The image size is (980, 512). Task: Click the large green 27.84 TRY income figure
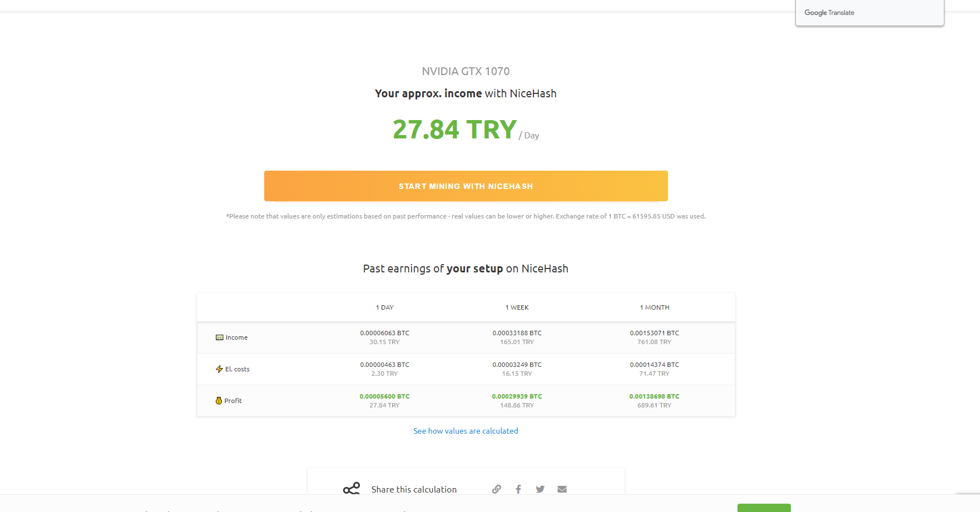click(x=455, y=130)
